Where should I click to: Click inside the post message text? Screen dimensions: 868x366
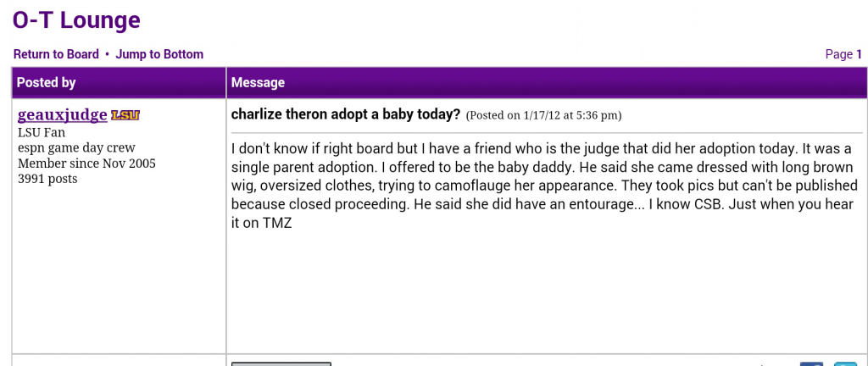(545, 186)
